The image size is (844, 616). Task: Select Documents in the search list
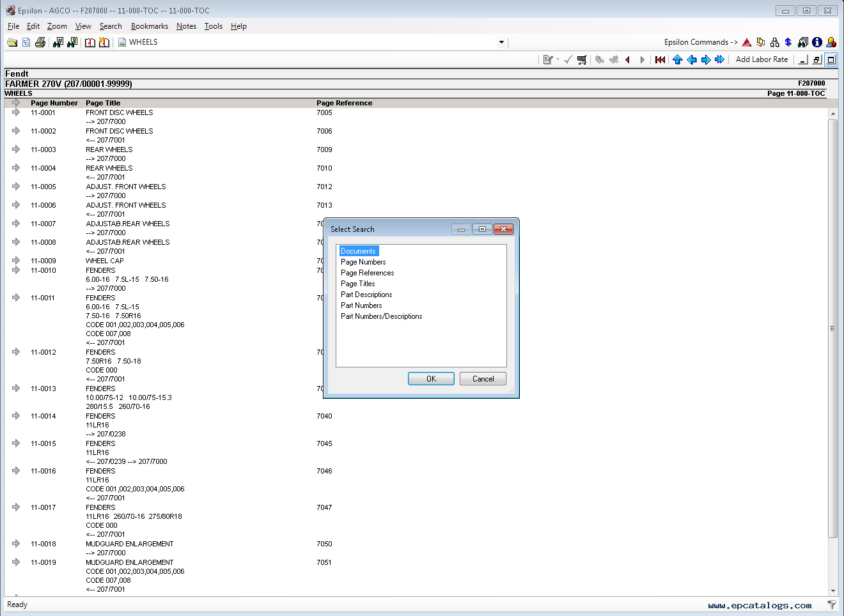pyautogui.click(x=358, y=251)
